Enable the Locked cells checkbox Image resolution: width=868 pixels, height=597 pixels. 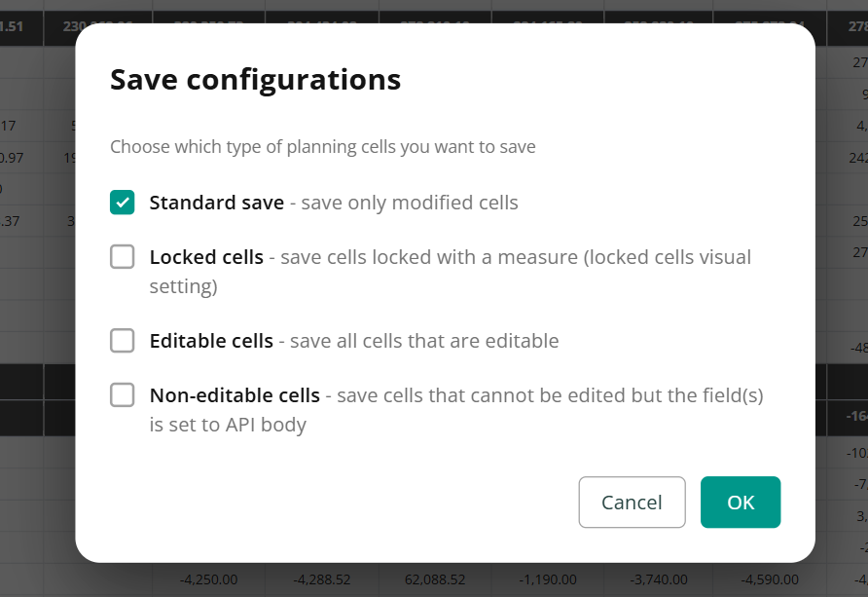point(122,257)
